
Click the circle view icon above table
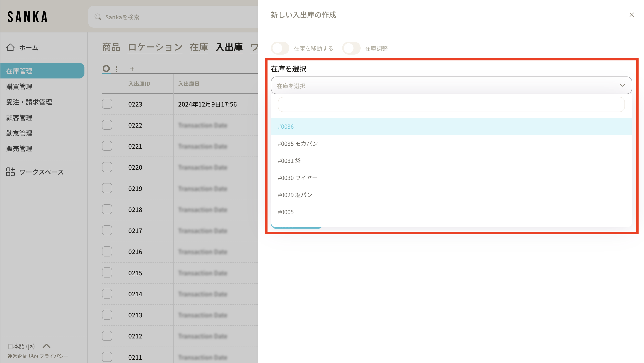coord(106,68)
